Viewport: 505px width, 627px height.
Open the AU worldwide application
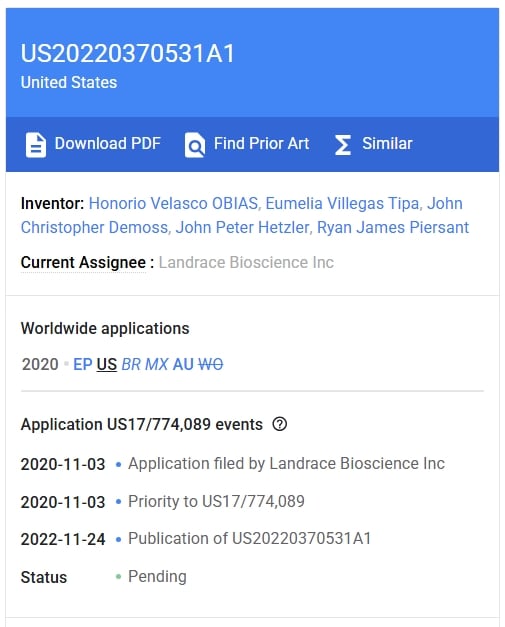pyautogui.click(x=183, y=364)
